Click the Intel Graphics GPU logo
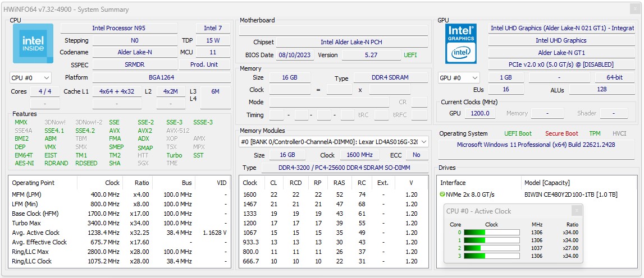This screenshot has height=278, width=644. point(461,44)
